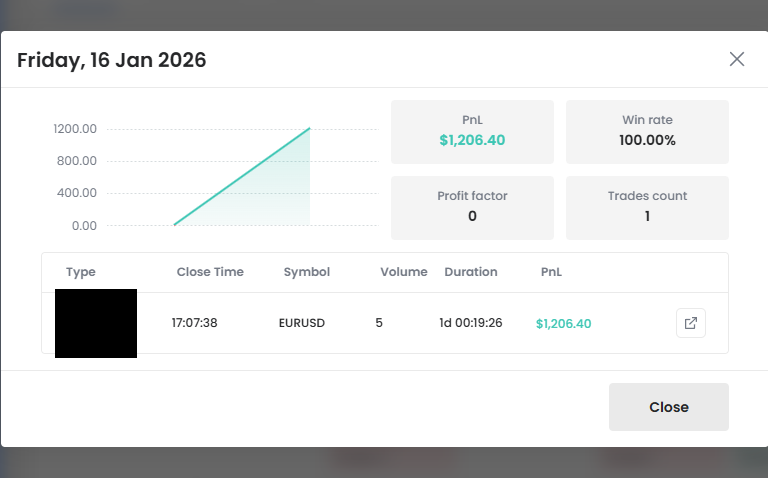Dismiss dialog with the X icon
The width and height of the screenshot is (768, 478).
point(737,59)
